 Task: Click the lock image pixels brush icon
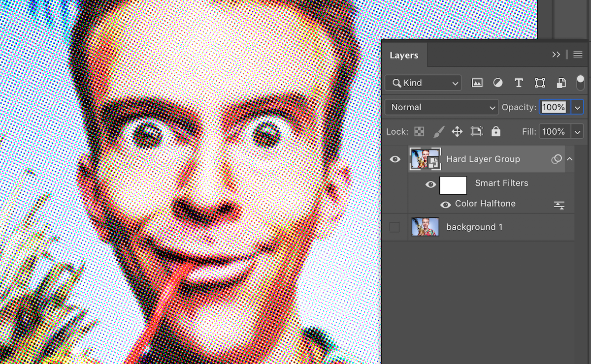439,131
